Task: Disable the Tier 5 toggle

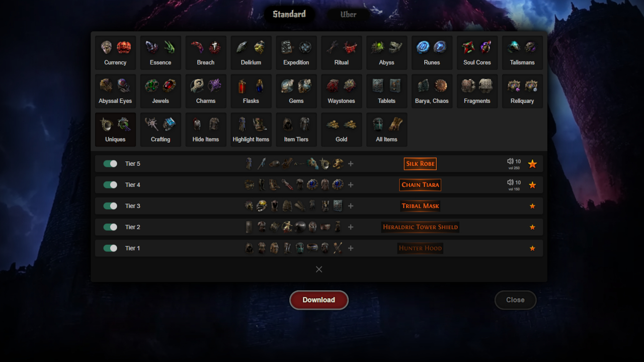Action: [x=110, y=164]
